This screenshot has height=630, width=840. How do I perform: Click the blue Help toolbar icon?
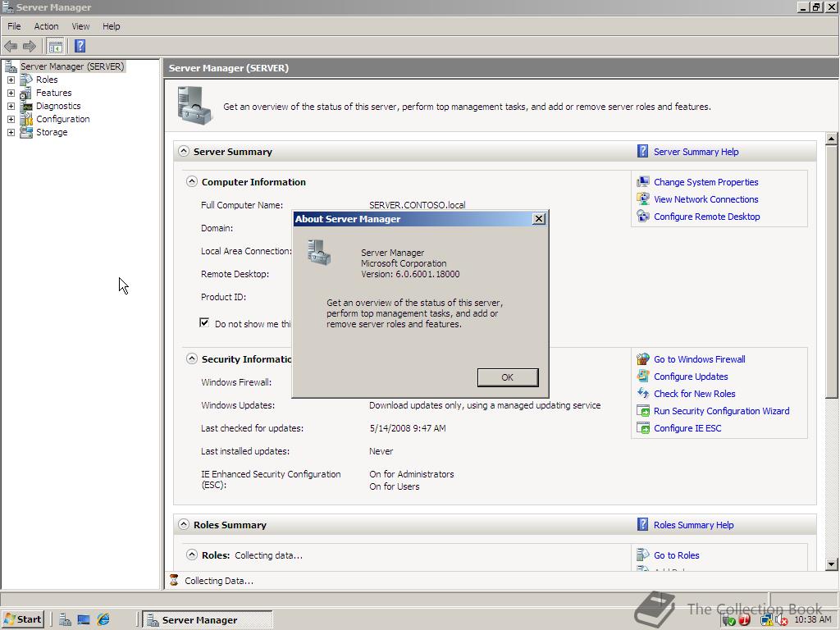(x=80, y=46)
